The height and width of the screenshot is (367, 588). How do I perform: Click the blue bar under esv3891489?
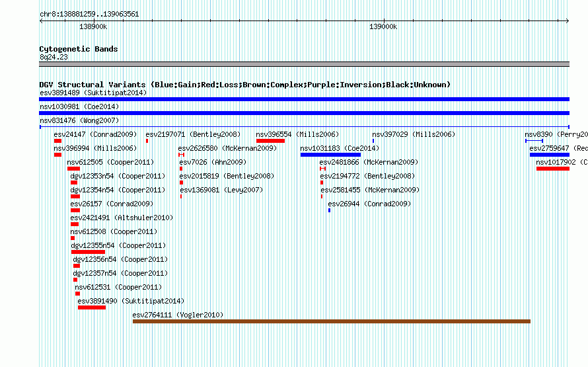[x=304, y=99]
